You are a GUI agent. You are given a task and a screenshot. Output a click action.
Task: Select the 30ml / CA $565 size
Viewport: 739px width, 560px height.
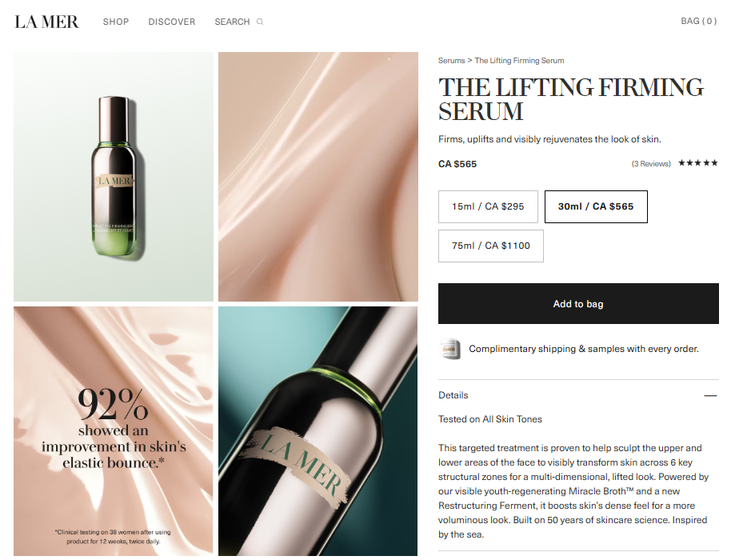point(596,206)
